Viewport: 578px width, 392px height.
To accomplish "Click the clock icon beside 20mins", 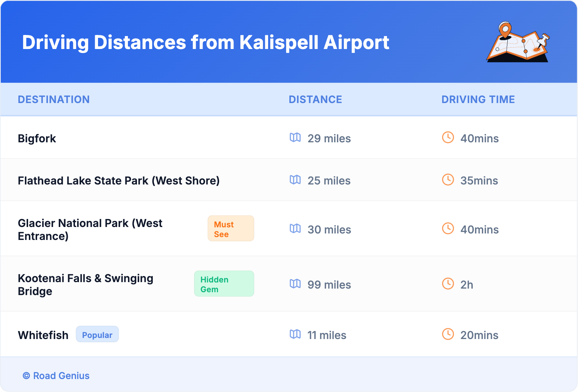I will (448, 334).
